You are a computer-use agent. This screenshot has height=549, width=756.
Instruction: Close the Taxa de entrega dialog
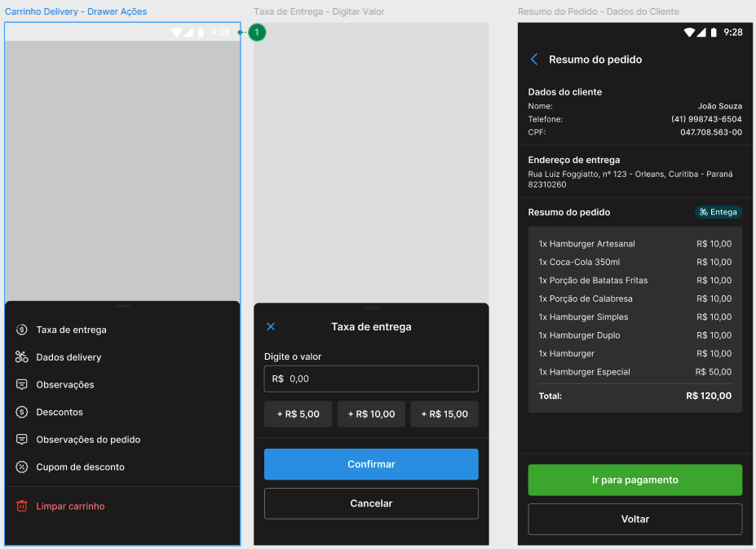[x=271, y=326]
